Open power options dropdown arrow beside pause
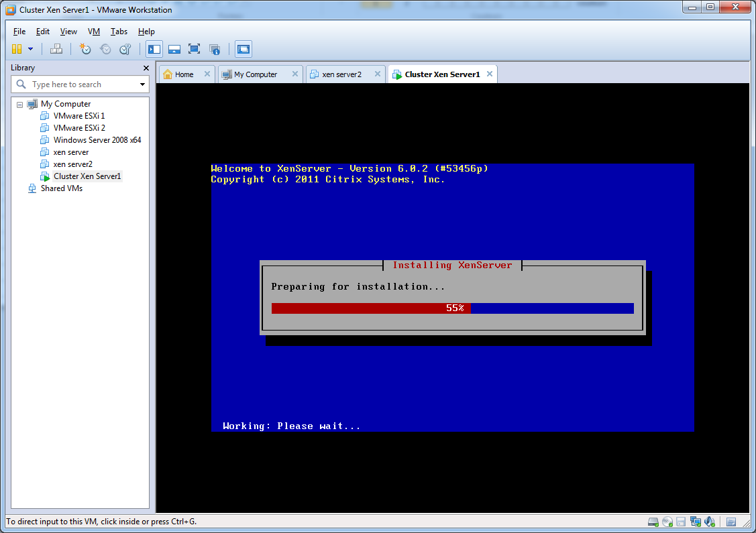This screenshot has height=533, width=756. [x=30, y=49]
